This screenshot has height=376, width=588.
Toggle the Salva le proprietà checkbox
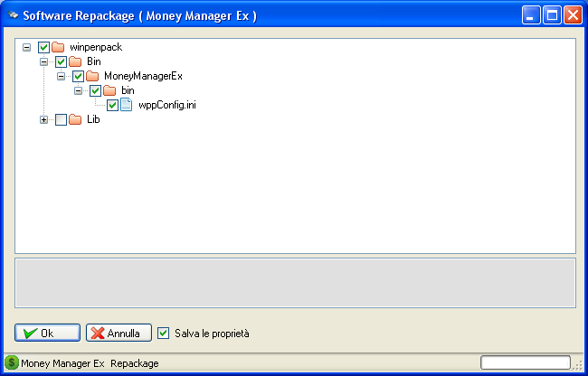point(163,333)
